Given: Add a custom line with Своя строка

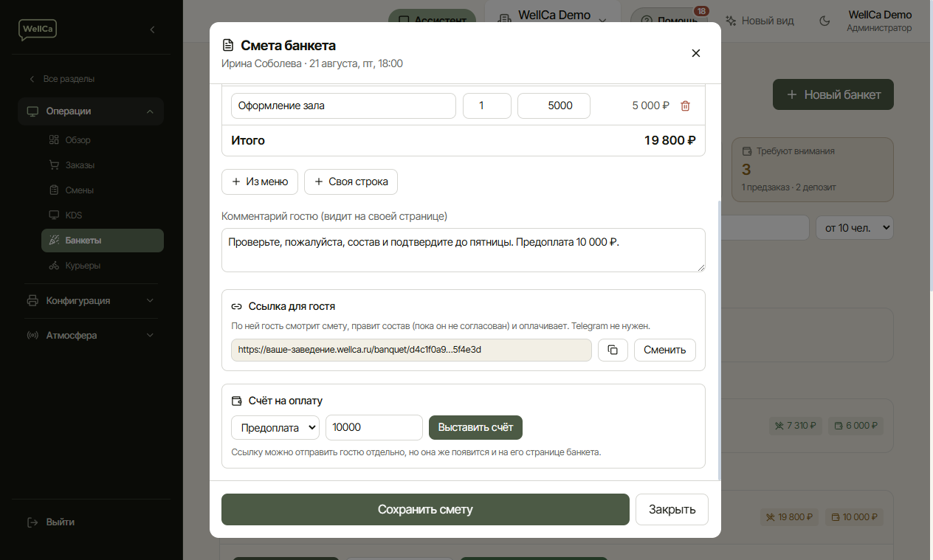Looking at the screenshot, I should click(x=351, y=182).
